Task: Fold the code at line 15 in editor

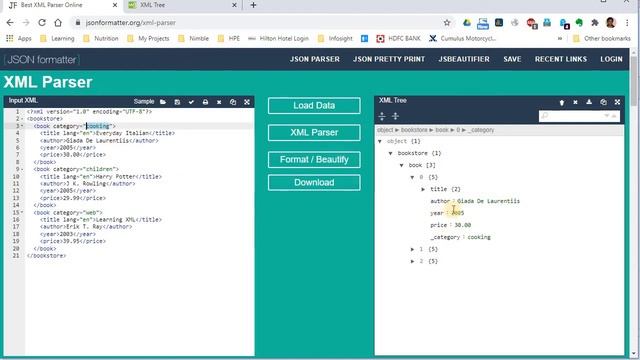Action: 22,213
